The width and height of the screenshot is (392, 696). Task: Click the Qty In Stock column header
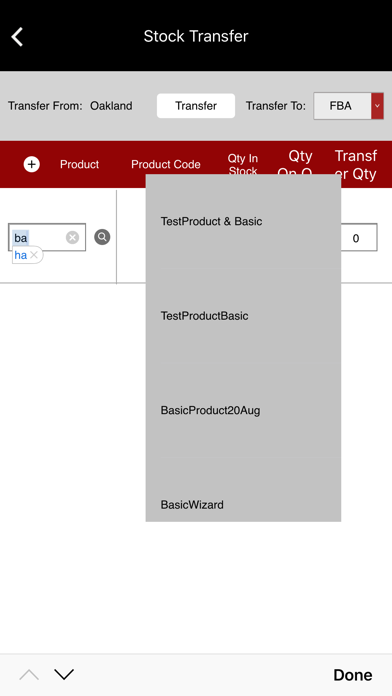coord(243,164)
